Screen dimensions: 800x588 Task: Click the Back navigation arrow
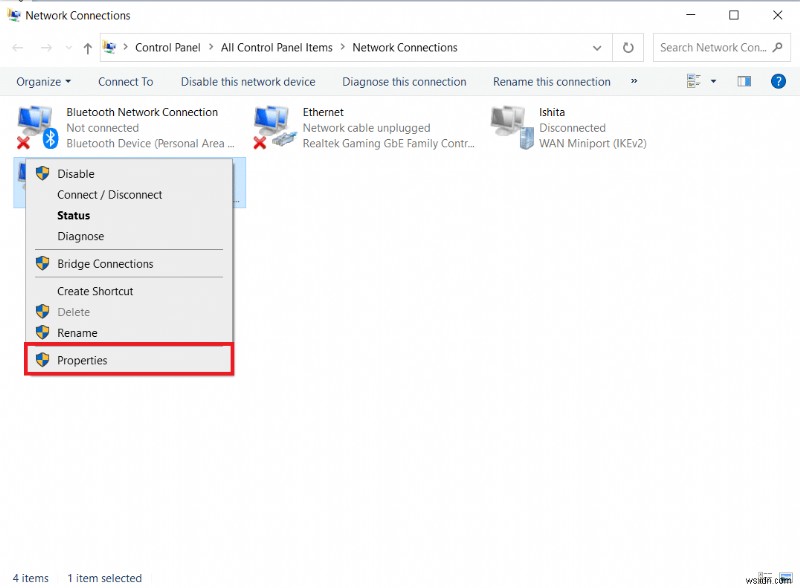pyautogui.click(x=18, y=48)
